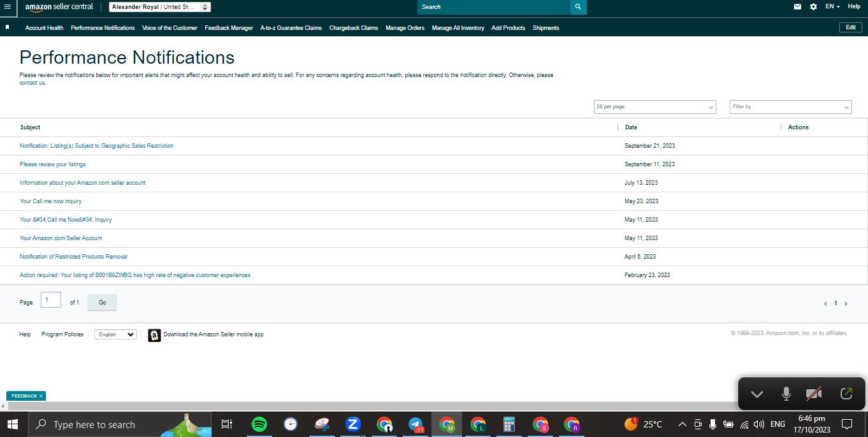Open Windows Start menu
868x437 pixels.
click(12, 424)
